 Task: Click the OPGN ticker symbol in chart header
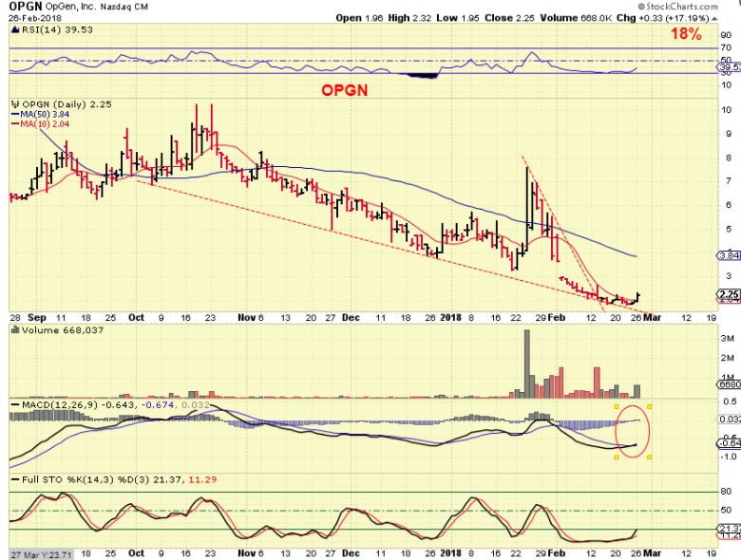coord(26,6)
